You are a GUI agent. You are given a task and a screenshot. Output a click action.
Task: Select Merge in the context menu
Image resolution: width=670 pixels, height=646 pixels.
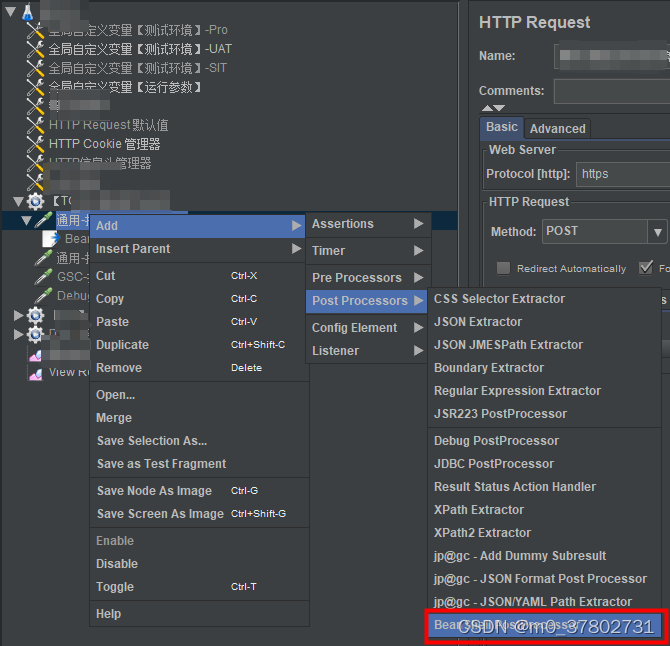click(x=197, y=418)
